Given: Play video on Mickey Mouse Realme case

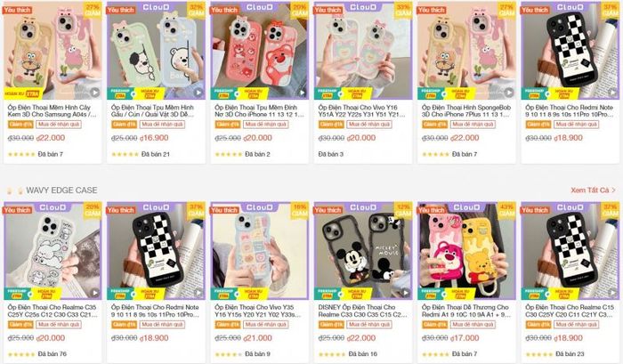Looking at the screenshot, I should [405, 293].
